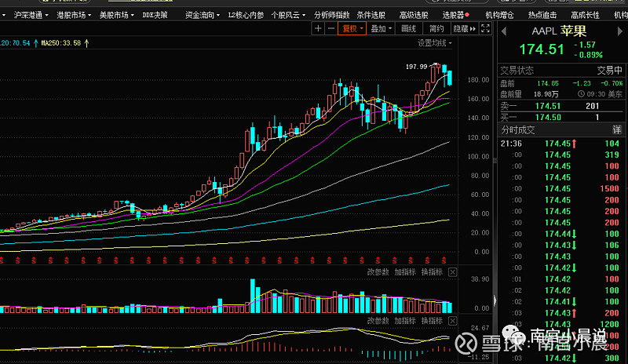Click the 21:36 trade row with volume 104
Viewport: 628px width, 364px height.
(x=560, y=144)
